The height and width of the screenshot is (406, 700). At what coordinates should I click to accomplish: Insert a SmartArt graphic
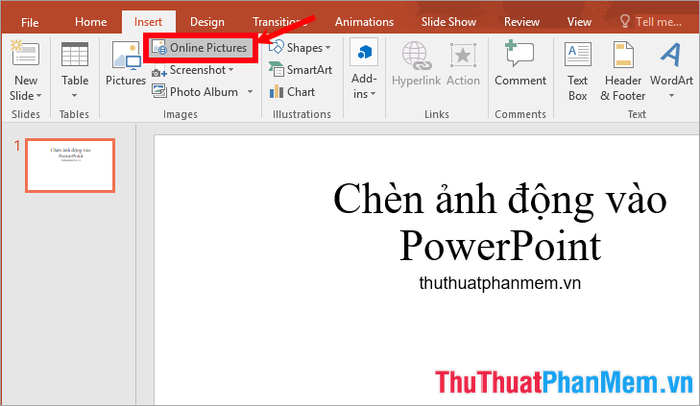300,70
